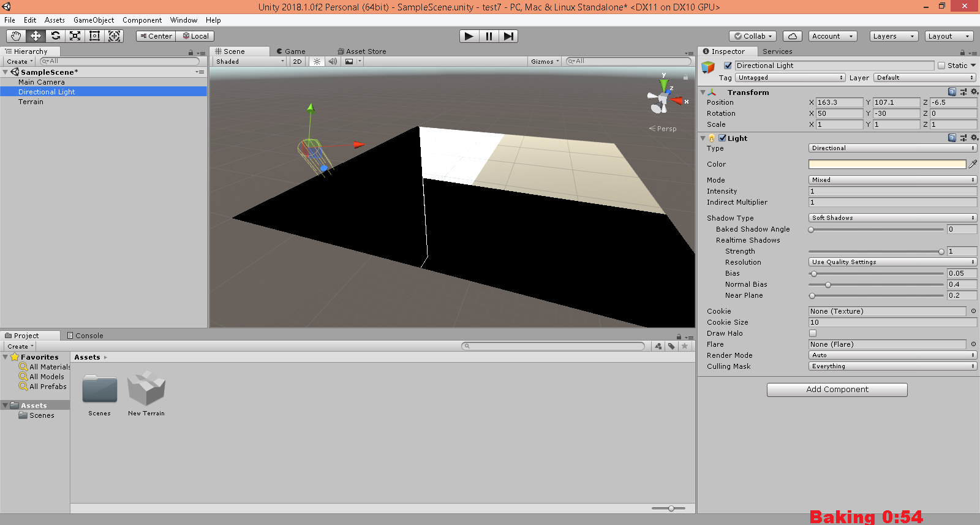The width and height of the screenshot is (980, 525).
Task: Open the Render Mode dropdown
Action: [x=892, y=355]
